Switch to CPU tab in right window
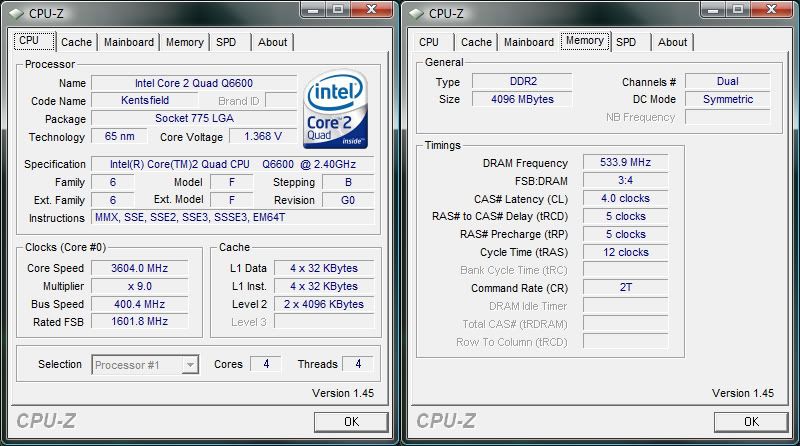This screenshot has width=800, height=446. tap(429, 42)
